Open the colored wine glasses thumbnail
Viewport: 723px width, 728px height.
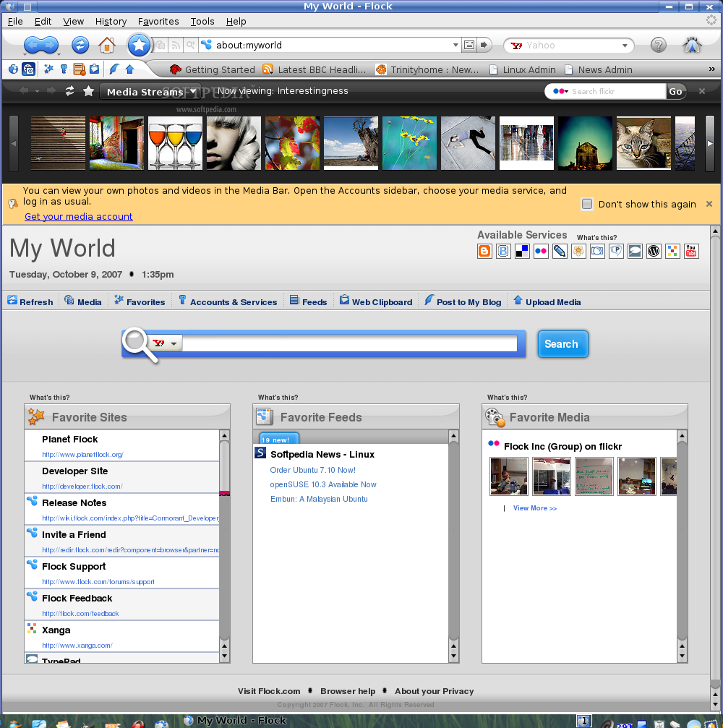pos(175,143)
